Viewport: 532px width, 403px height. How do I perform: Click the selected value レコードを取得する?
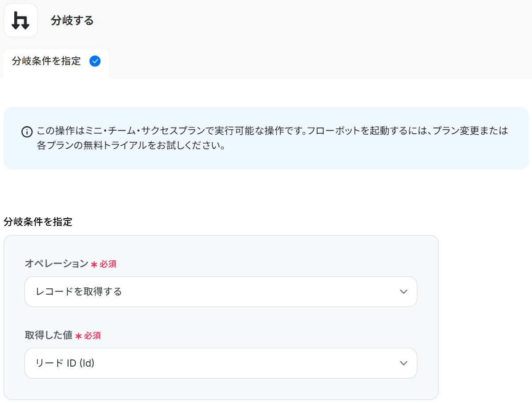click(79, 292)
